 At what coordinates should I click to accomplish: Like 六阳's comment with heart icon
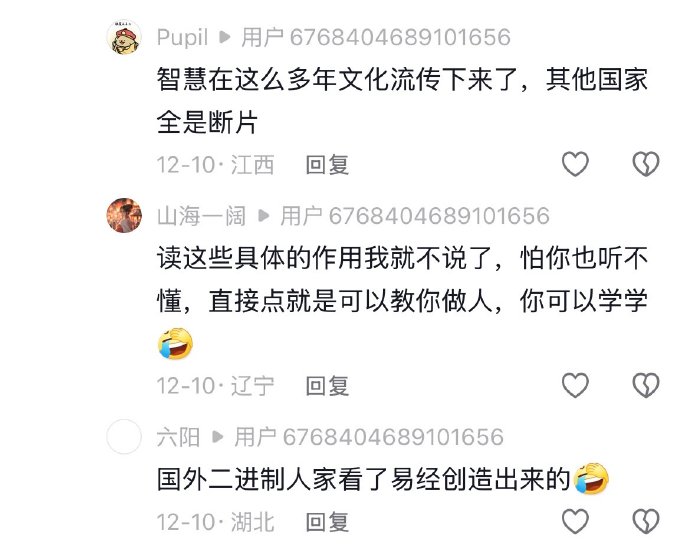[575, 522]
